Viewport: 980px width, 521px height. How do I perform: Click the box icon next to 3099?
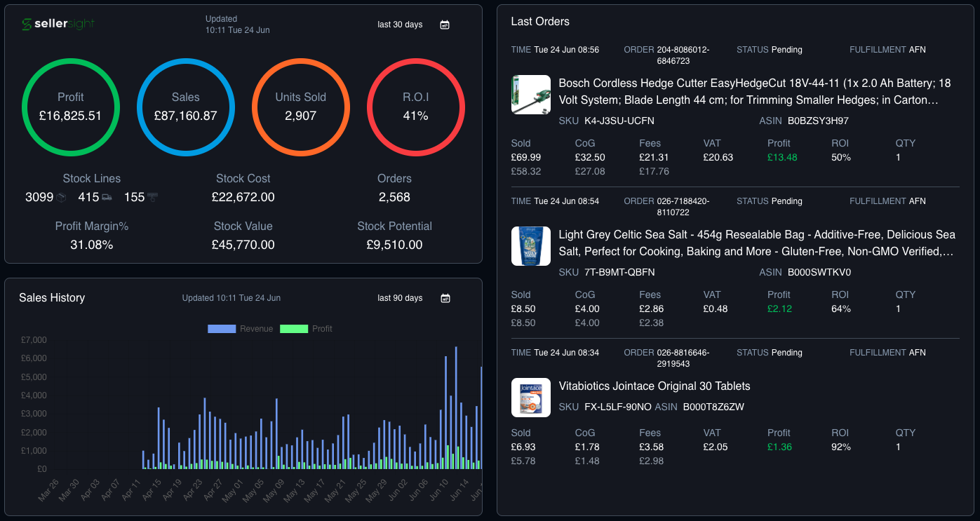point(62,198)
